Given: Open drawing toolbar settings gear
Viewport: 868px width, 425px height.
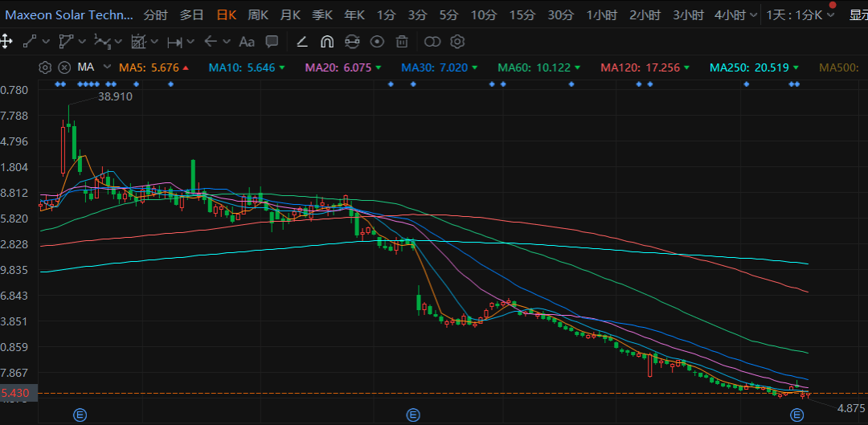Looking at the screenshot, I should (x=457, y=42).
